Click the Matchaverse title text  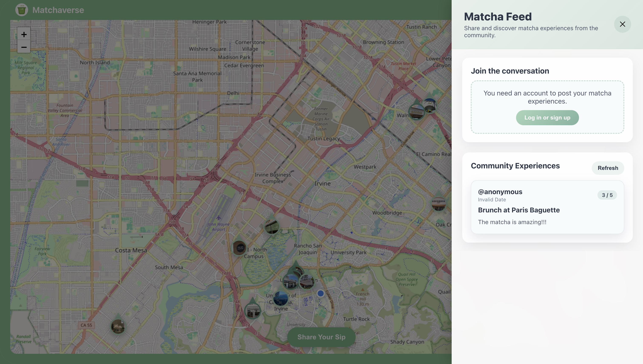(x=58, y=10)
